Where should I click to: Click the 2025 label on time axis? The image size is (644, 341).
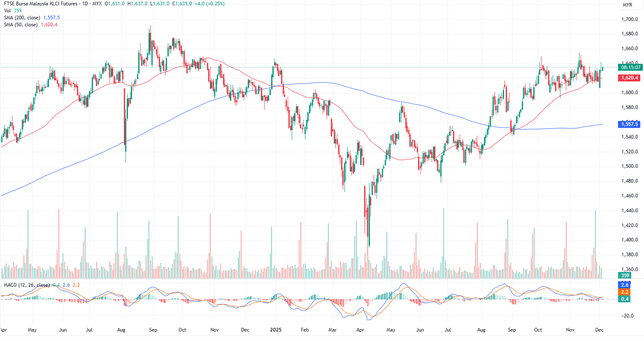point(276,330)
